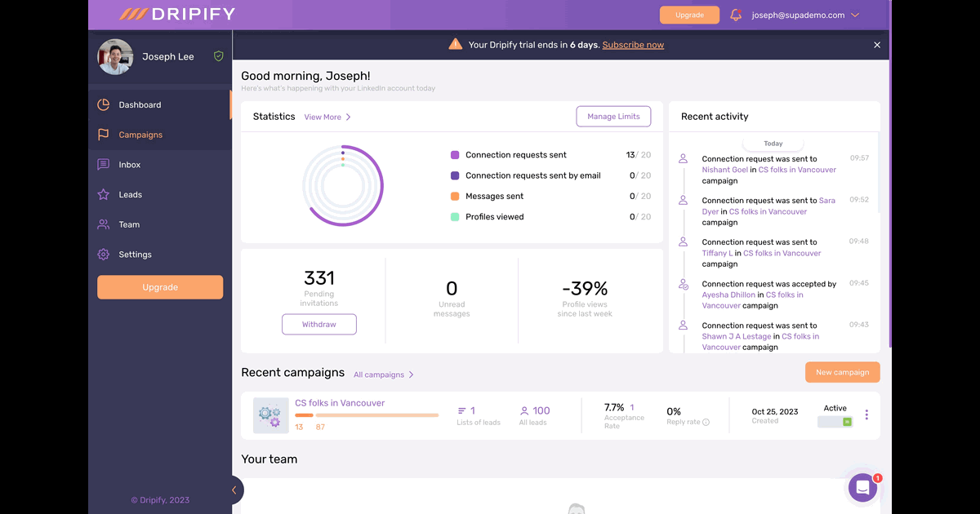Click the Nishant Goel link
This screenshot has height=514, width=980.
click(x=725, y=170)
